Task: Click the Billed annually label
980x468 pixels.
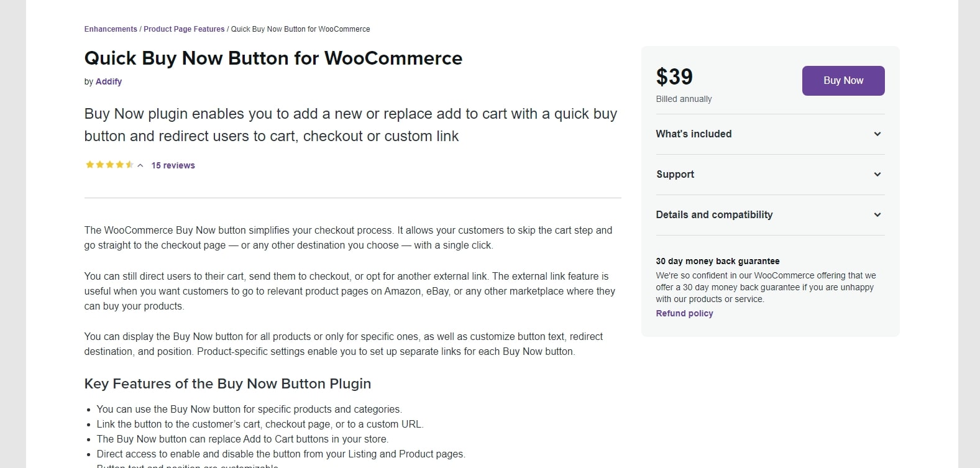Action: click(x=684, y=99)
